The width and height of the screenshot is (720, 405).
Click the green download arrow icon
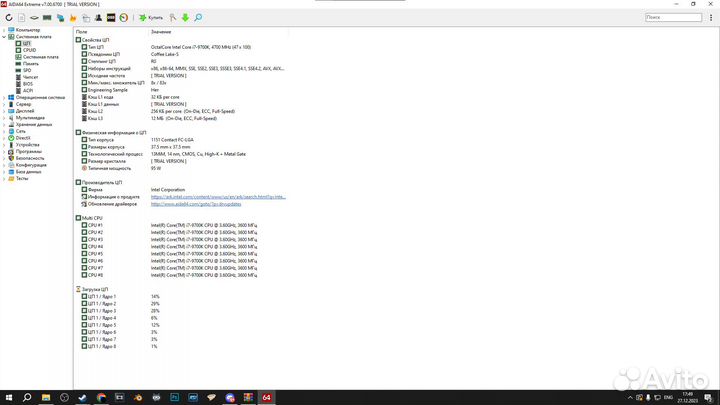coord(185,17)
